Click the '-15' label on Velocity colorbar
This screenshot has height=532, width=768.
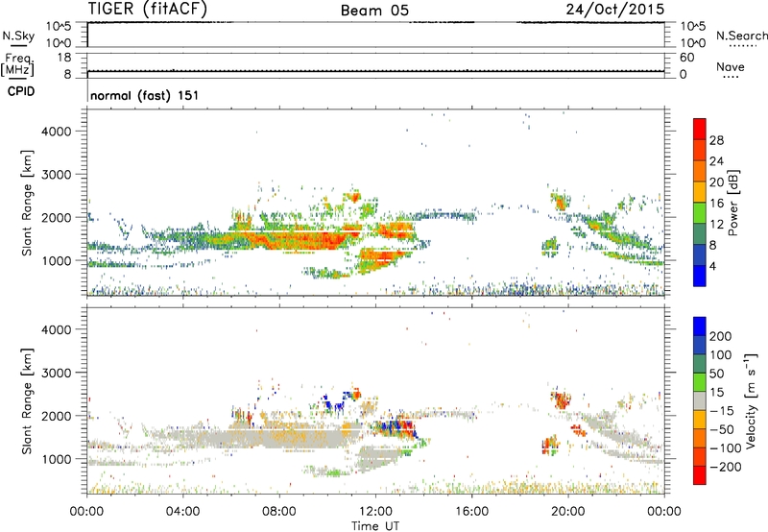tap(722, 410)
